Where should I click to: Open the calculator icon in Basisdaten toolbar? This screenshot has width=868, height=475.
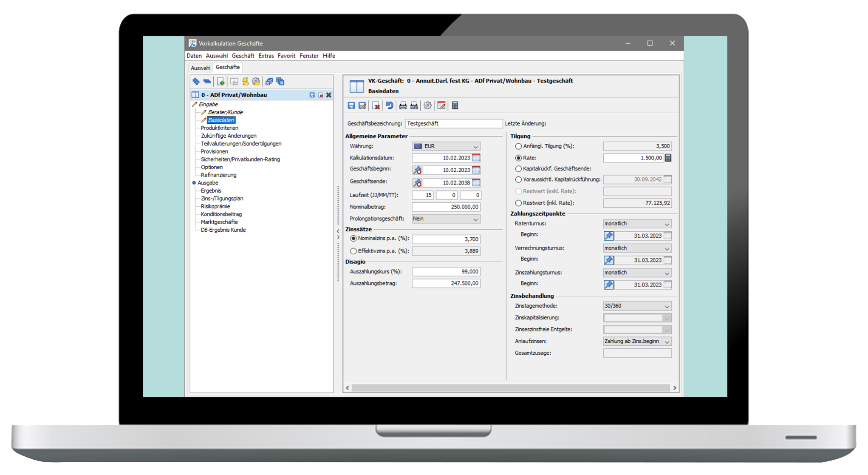(455, 105)
